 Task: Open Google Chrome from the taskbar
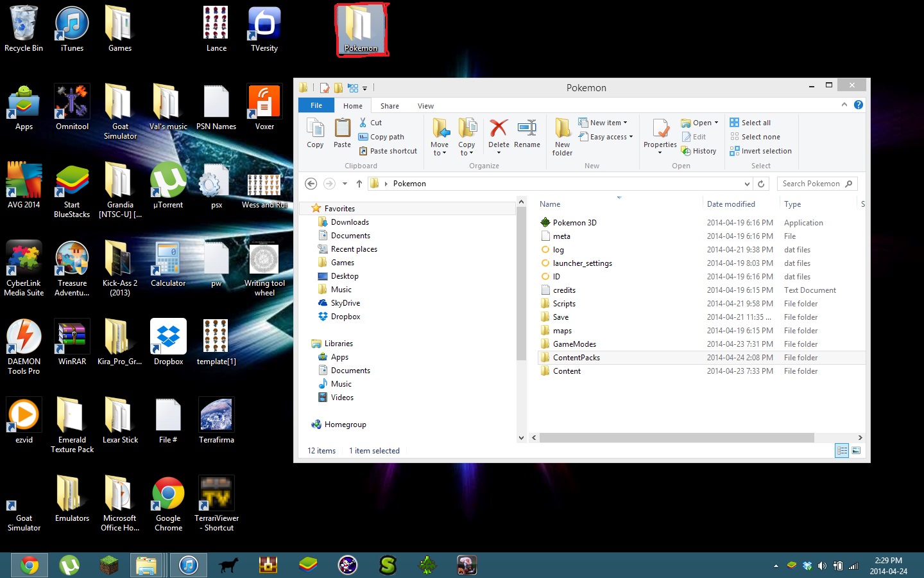coord(29,565)
